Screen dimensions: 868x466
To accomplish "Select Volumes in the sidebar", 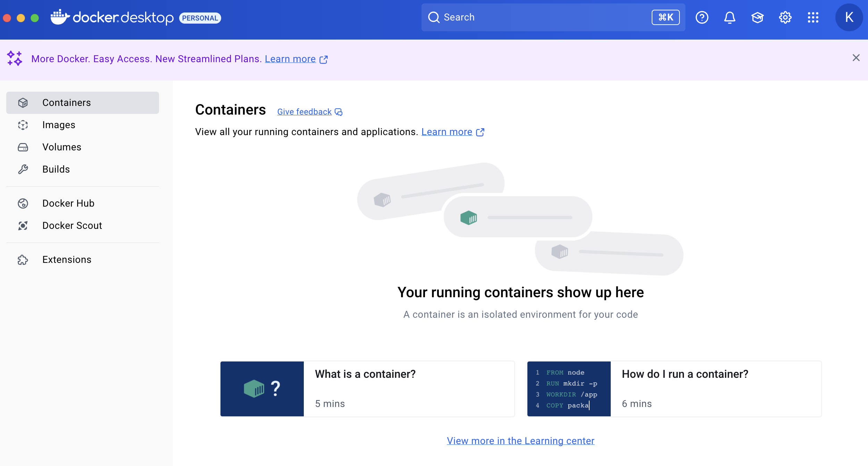I will [x=61, y=147].
